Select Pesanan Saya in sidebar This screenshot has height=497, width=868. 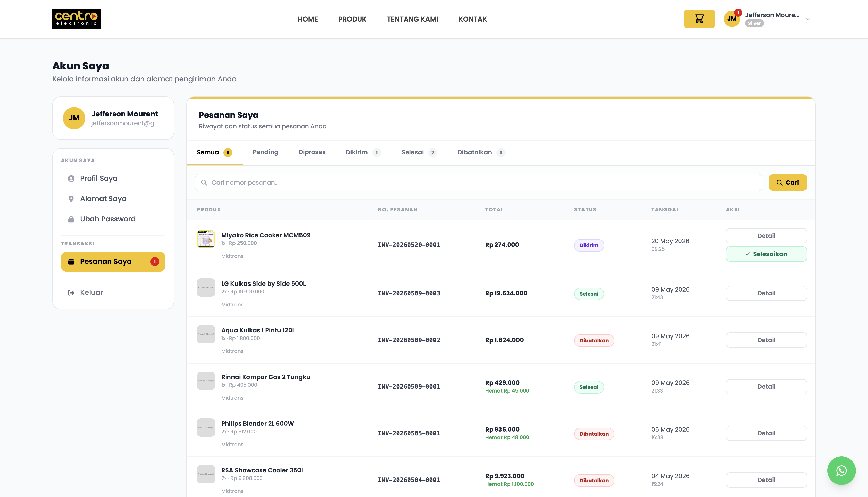[x=113, y=261]
